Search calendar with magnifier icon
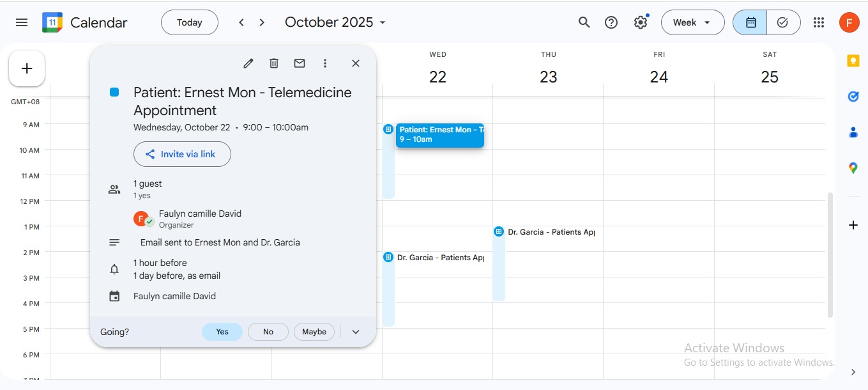Viewport: 868px width, 390px height. [x=584, y=22]
